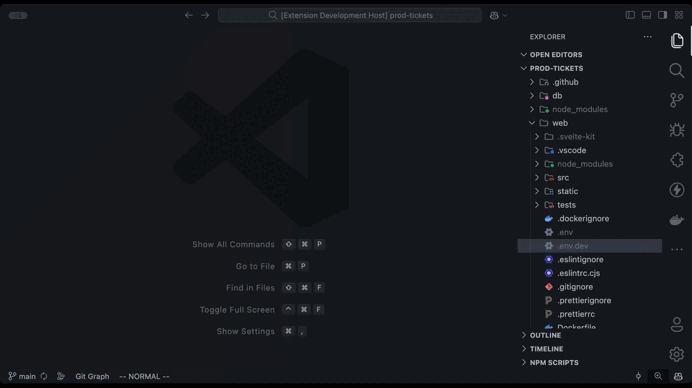The height and width of the screenshot is (388, 692).
Task: Expand node_modules folder inside web
Action: 537,164
